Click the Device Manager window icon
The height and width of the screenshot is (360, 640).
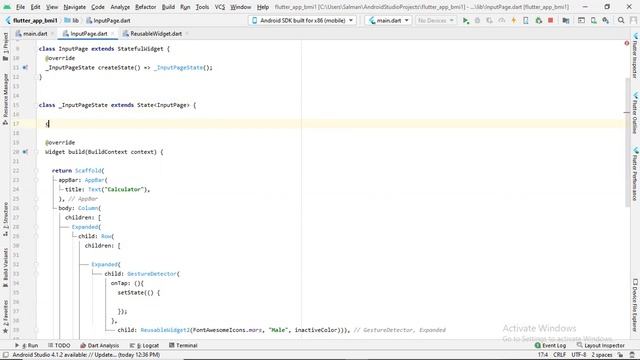coord(581,20)
